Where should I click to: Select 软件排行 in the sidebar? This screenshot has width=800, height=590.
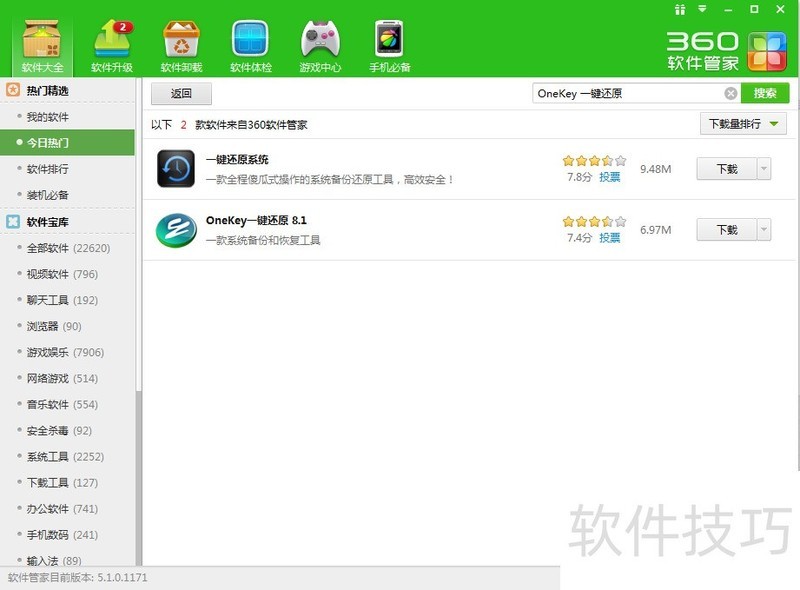47,169
